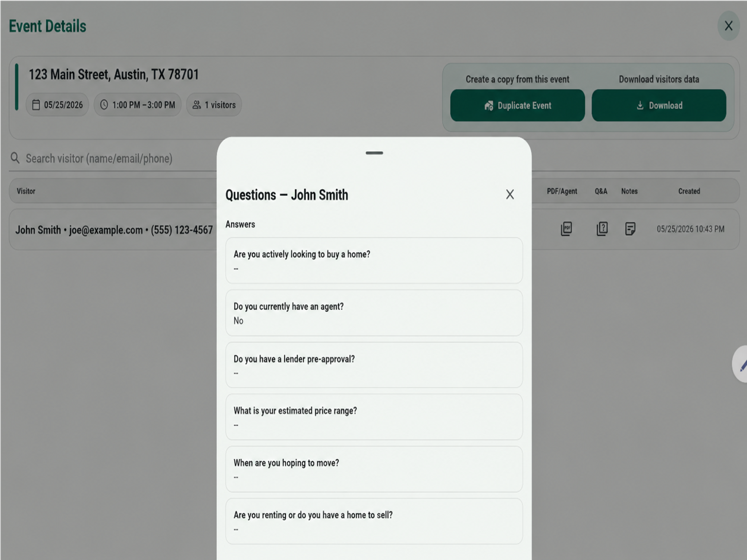Viewport: 747px width, 560px height.
Task: Select the 'Do you currently have an agent?' card
Action: [x=374, y=313]
